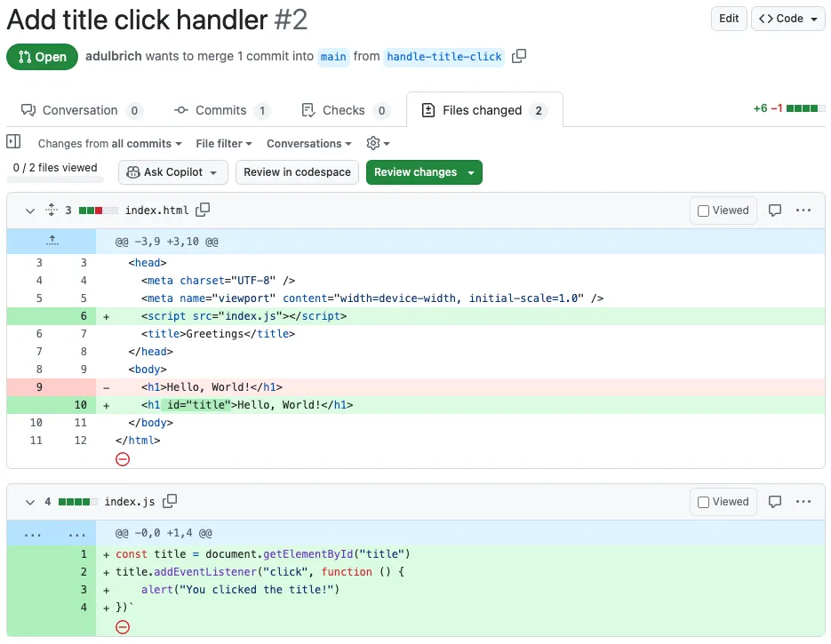Viewport: 831px width, 644px height.
Task: Open more options for index.html
Action: click(803, 211)
